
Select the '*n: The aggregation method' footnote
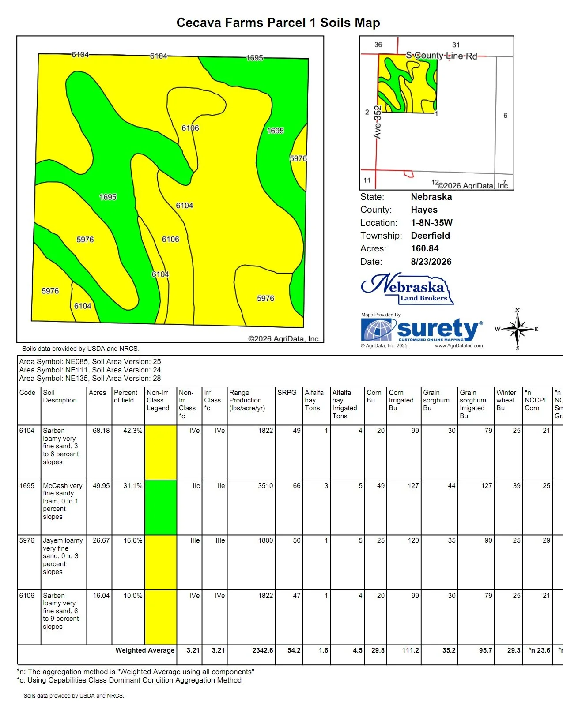click(136, 672)
